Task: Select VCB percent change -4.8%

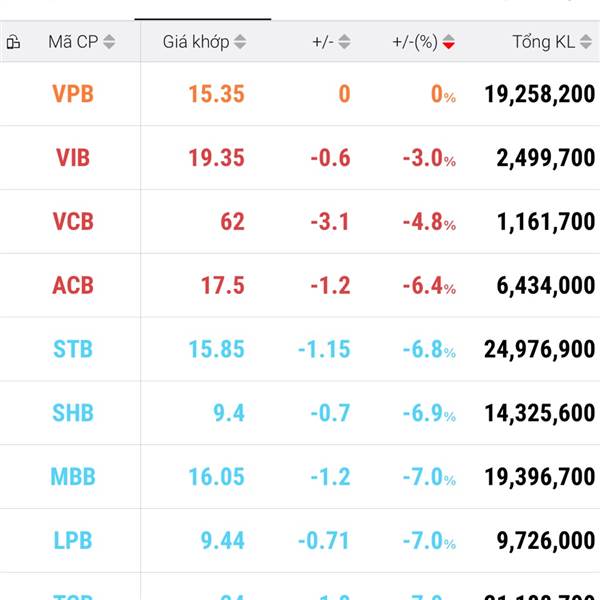Action: pyautogui.click(x=429, y=222)
